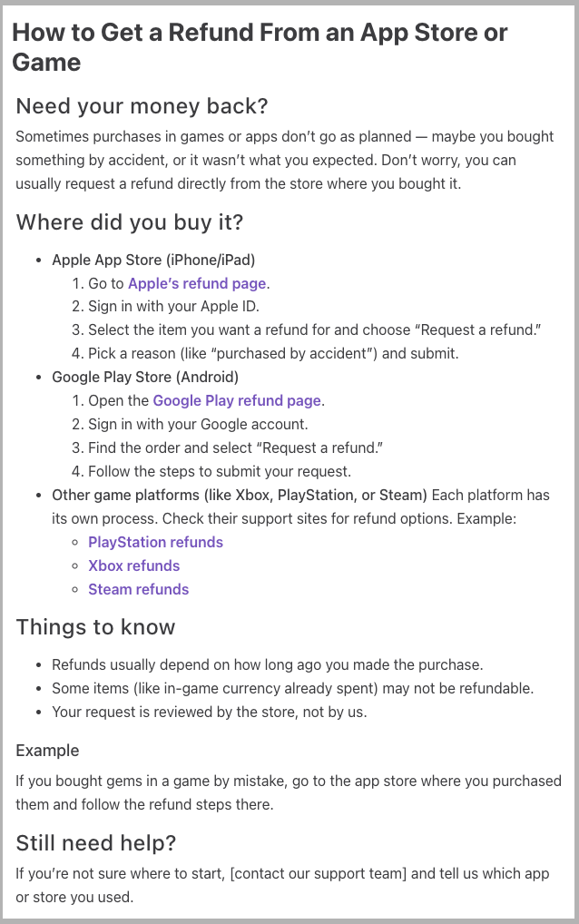This screenshot has width=579, height=924.
Task: Click the "Sign in with your Apple ID" step
Action: [173, 307]
